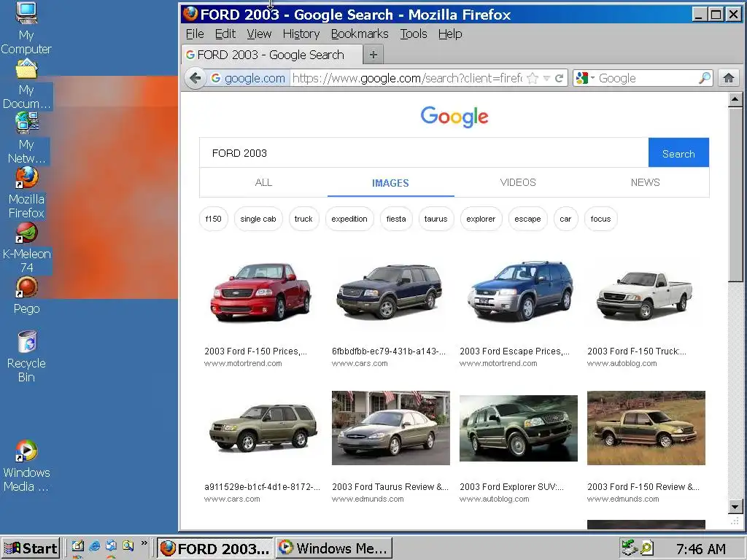Open red Ford F-150 motortrend thumbnail
This screenshot has height=560, width=747.
(x=260, y=291)
